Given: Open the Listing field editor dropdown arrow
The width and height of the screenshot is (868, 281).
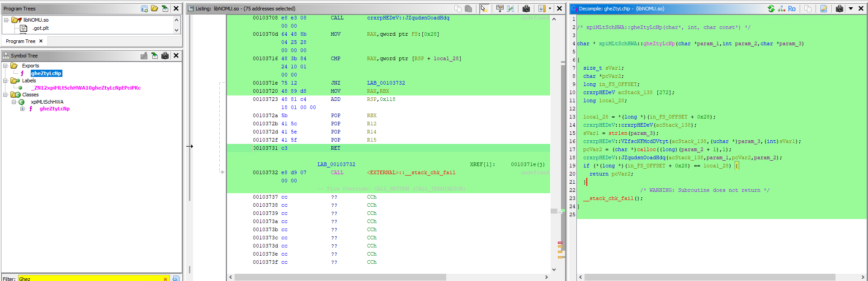Looking at the screenshot, I should click(x=550, y=9).
